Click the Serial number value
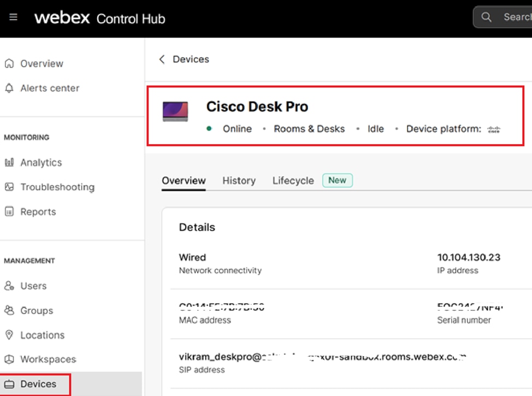Image resolution: width=532 pixels, height=396 pixels. [470, 307]
